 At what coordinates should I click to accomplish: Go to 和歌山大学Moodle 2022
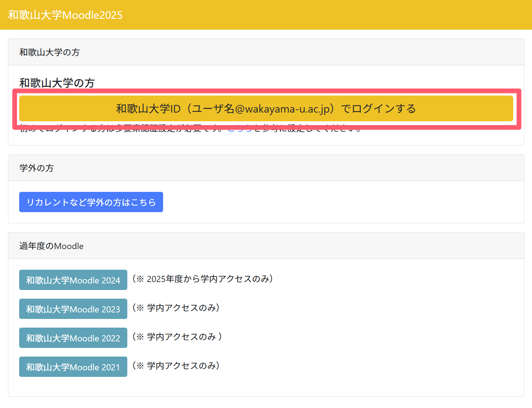[x=73, y=338]
